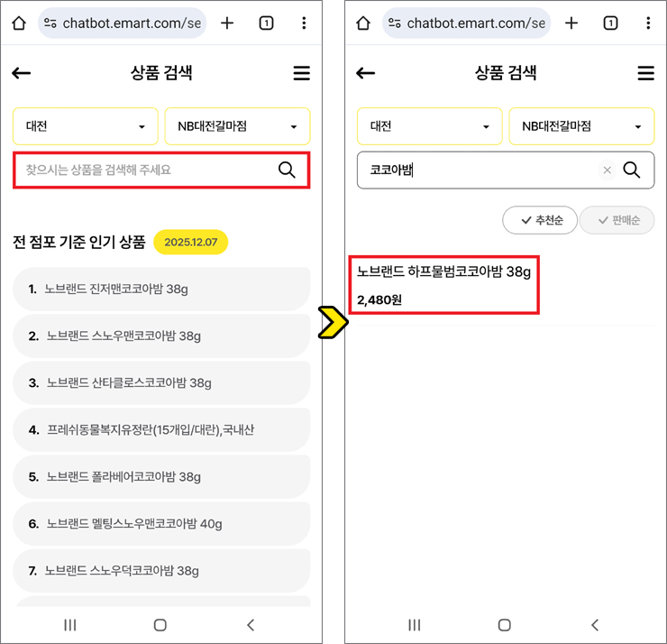Tap Android home button on the left screen
Viewport: 667px width, 644px height.
tap(160, 624)
